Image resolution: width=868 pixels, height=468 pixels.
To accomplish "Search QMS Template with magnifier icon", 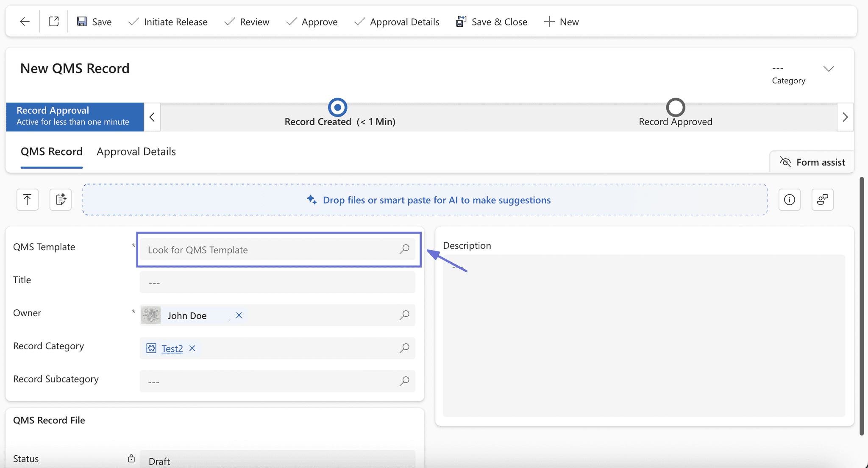I will (x=404, y=249).
